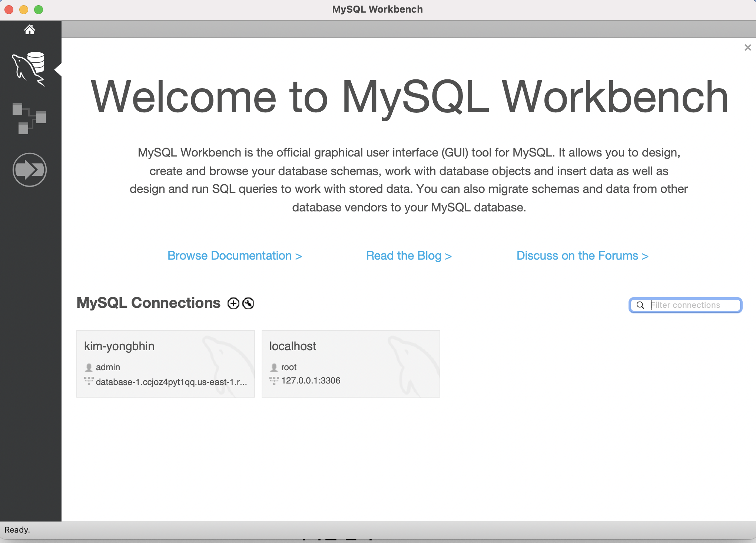Add a new connection with the plus icon

click(x=233, y=303)
